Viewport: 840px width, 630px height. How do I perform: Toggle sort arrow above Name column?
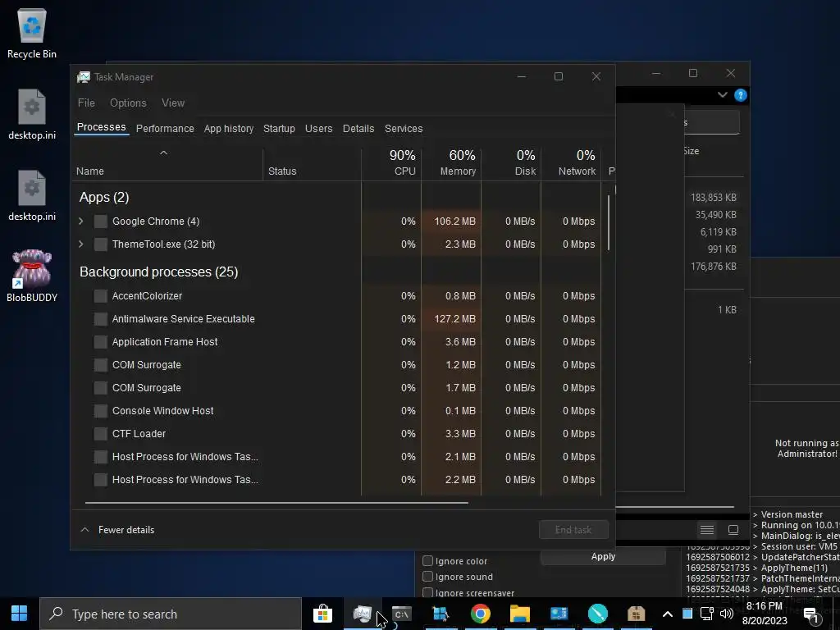coord(163,153)
